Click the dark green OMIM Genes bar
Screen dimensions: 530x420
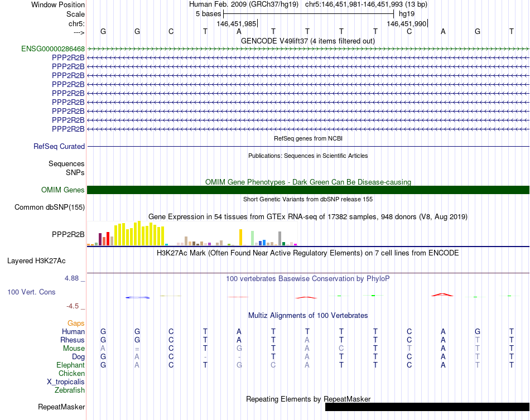[308, 190]
